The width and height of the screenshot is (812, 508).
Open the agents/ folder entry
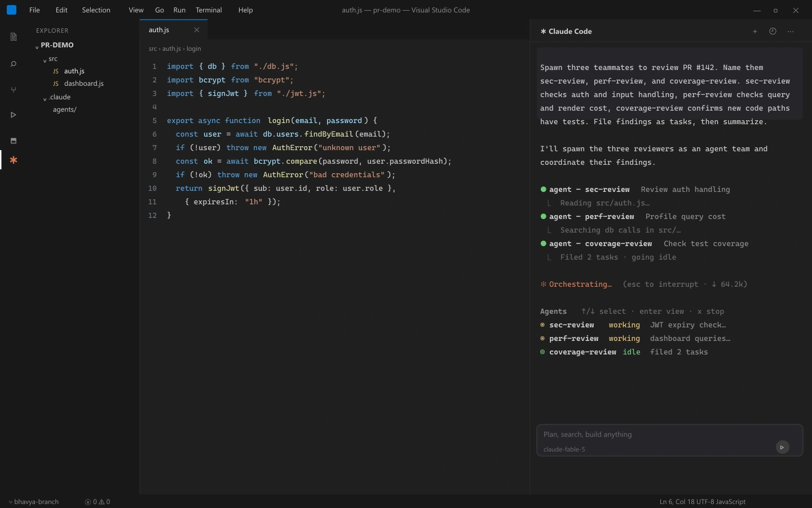(65, 110)
